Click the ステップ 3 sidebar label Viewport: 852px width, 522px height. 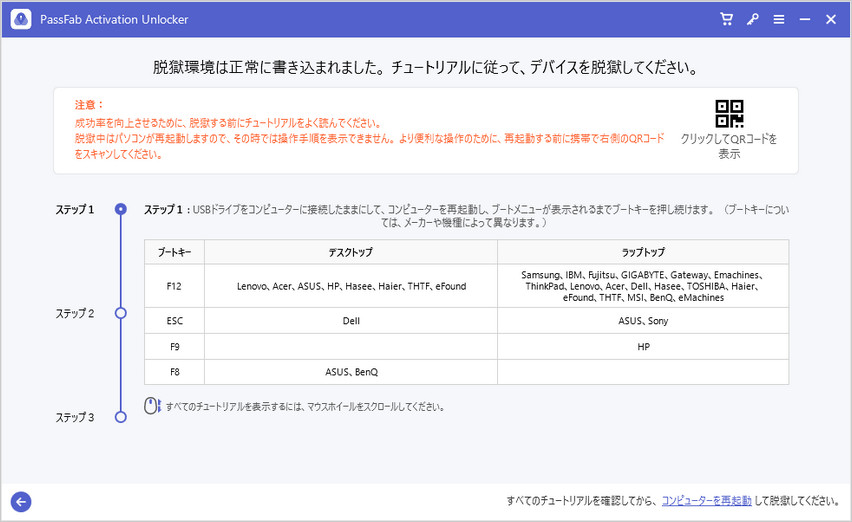click(75, 417)
